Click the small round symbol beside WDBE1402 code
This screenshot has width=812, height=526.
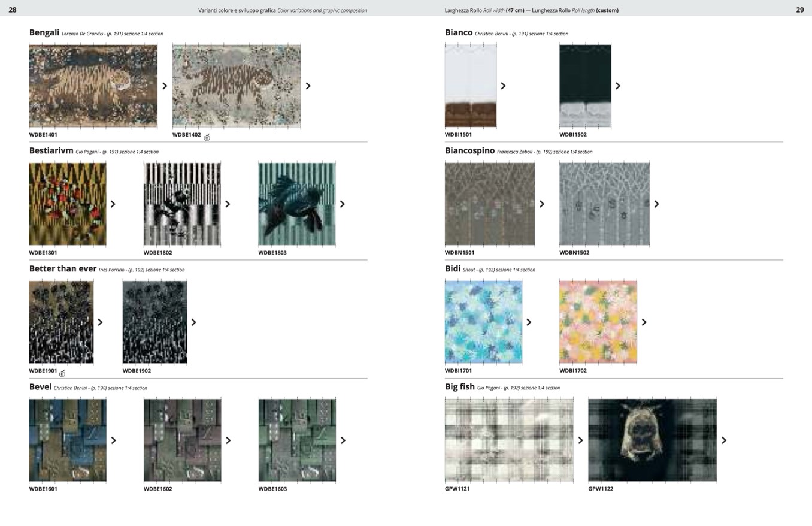click(x=207, y=138)
